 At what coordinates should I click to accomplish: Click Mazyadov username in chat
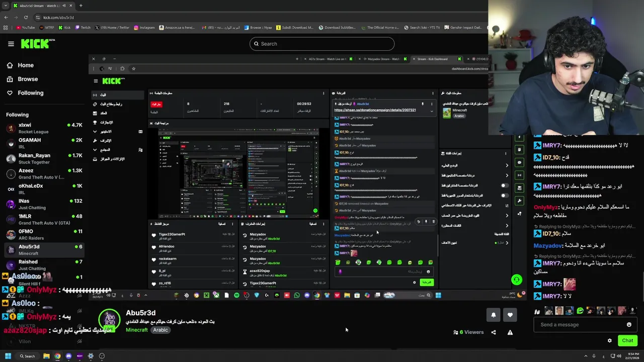(548, 246)
